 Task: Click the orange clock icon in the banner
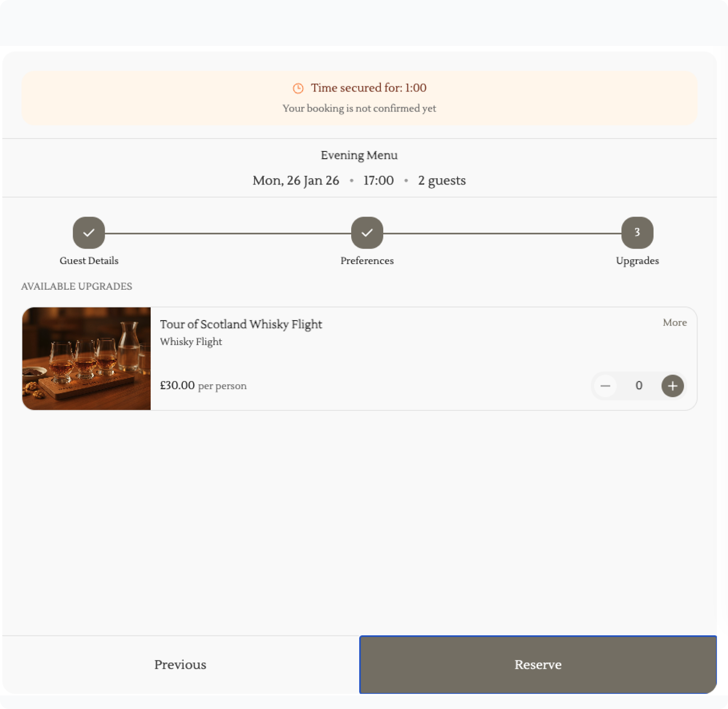(x=298, y=88)
